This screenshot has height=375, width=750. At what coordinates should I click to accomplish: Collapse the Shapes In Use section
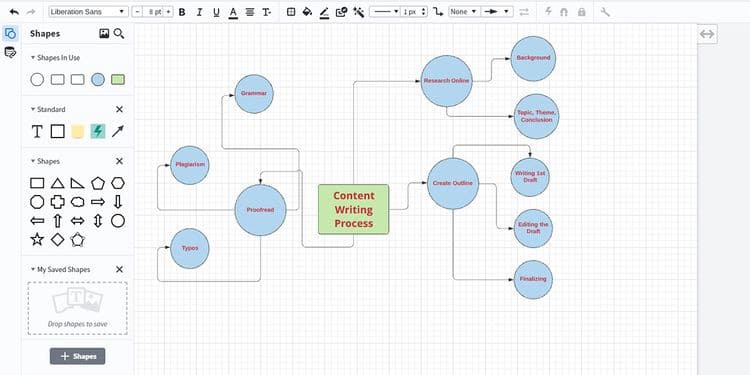coord(33,57)
